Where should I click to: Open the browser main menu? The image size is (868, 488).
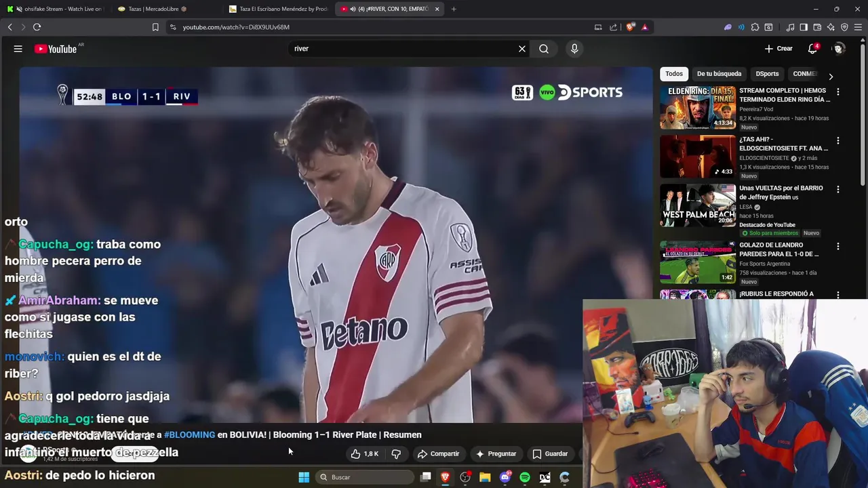[859, 27]
